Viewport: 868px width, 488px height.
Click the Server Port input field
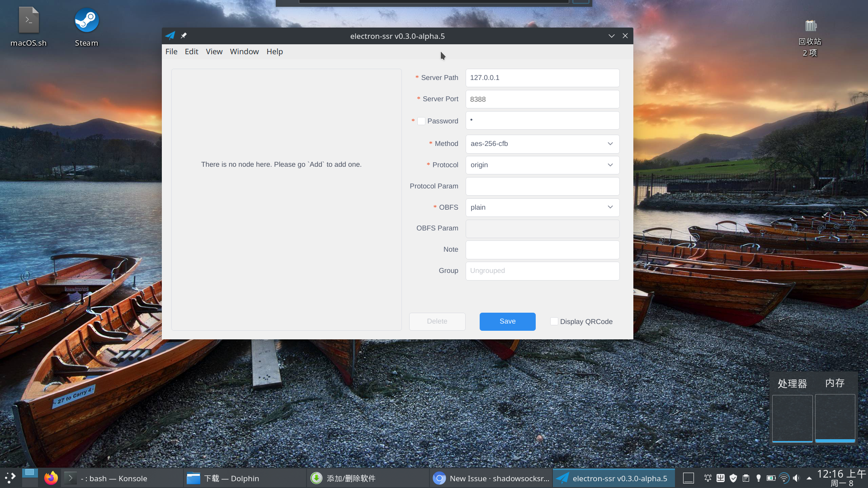click(542, 99)
